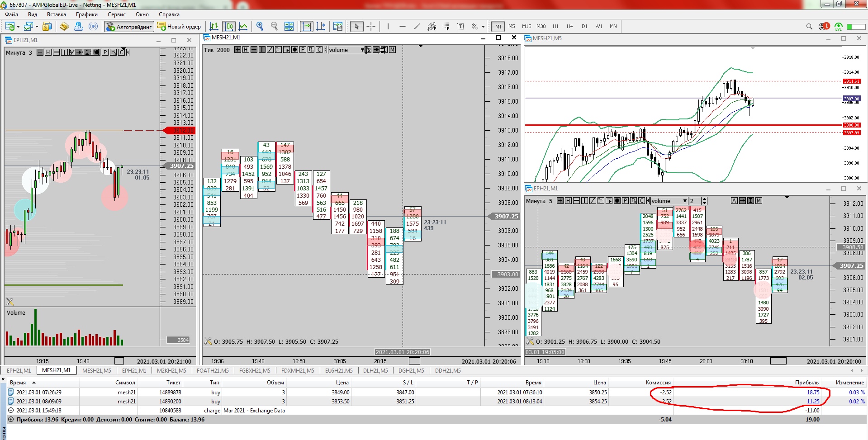Switch to the EU6H21,M5 chart tab
This screenshot has height=440, width=868.
point(339,371)
